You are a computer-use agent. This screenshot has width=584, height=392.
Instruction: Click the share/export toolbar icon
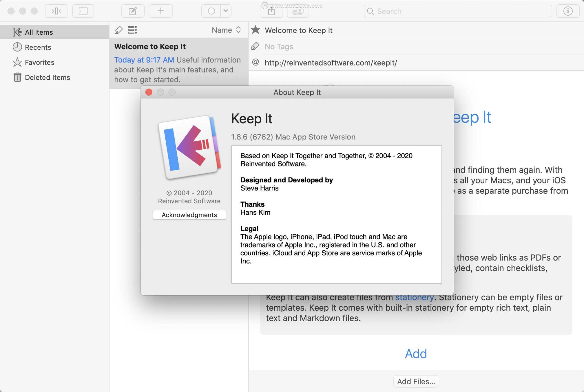(271, 11)
